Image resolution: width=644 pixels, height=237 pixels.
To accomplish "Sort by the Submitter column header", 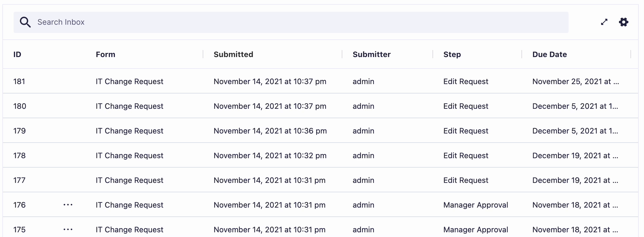I will click(371, 54).
